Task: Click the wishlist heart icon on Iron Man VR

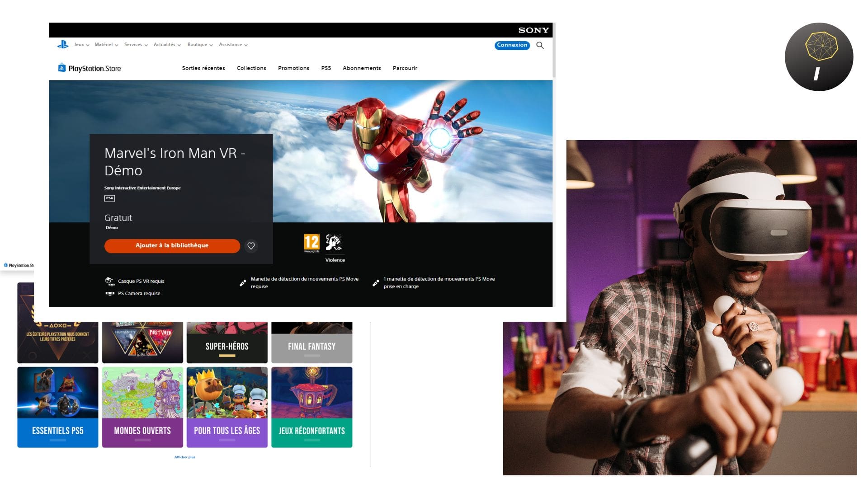Action: tap(251, 245)
